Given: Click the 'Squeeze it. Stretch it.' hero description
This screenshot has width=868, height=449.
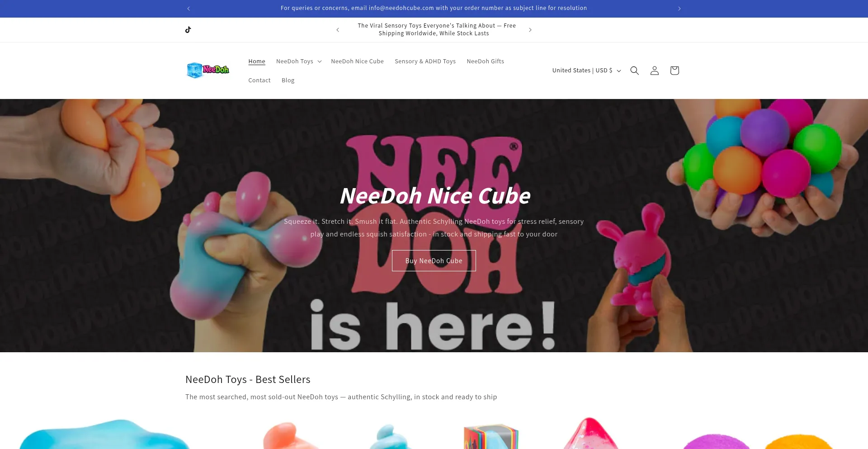Looking at the screenshot, I should point(434,228).
